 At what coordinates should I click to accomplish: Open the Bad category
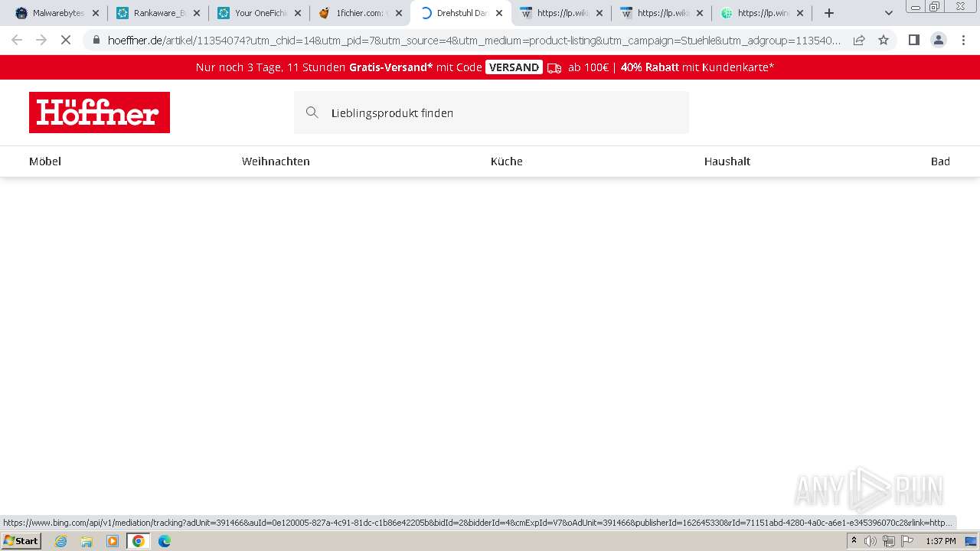940,161
